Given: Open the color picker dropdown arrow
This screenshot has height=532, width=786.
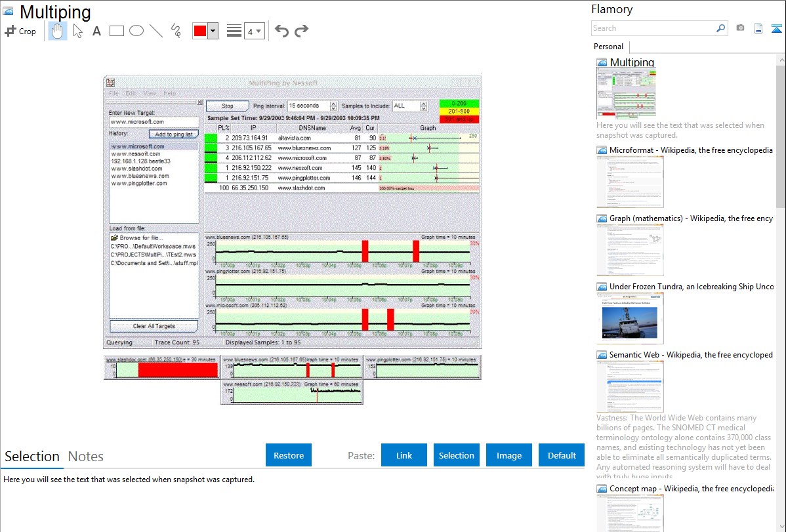Looking at the screenshot, I should (213, 31).
